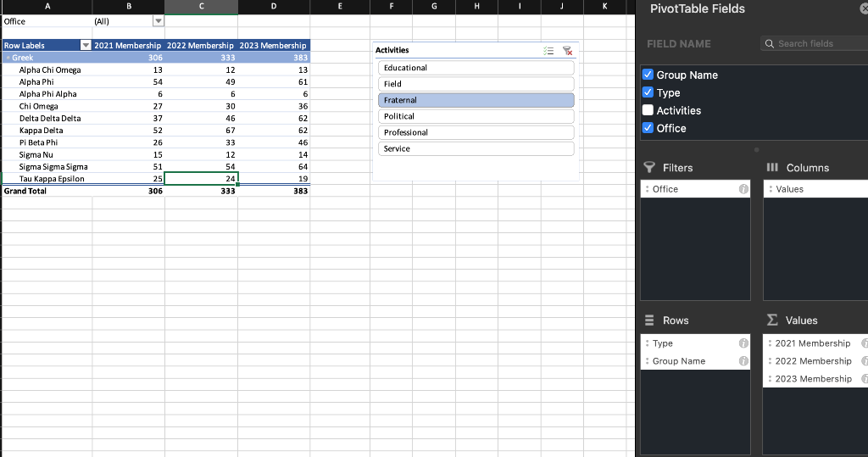This screenshot has width=868, height=457.
Task: Select 2021 Membership in Values area
Action: click(815, 343)
